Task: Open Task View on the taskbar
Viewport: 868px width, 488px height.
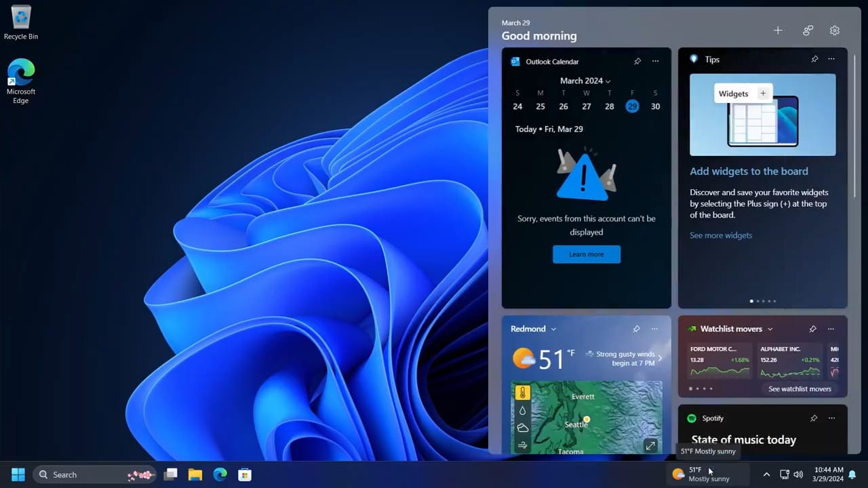Action: click(x=171, y=474)
